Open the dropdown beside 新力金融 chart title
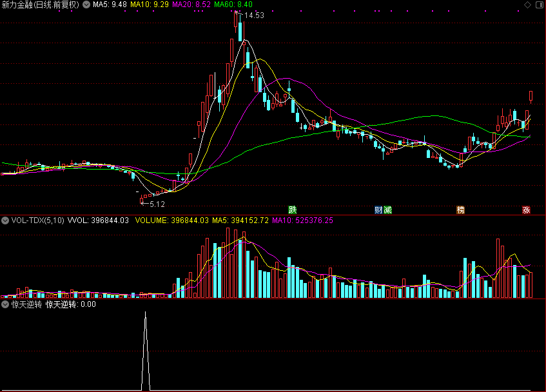The image size is (546, 392). pos(86,5)
